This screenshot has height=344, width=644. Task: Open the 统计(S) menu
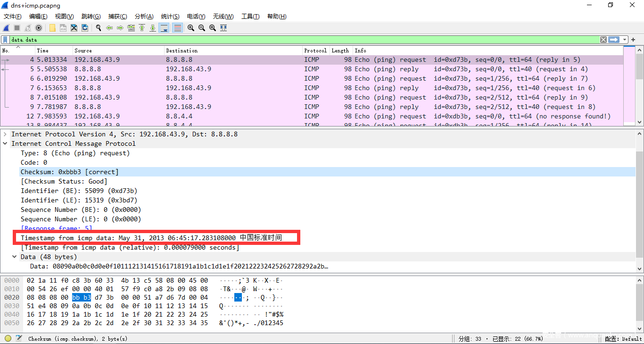[170, 17]
